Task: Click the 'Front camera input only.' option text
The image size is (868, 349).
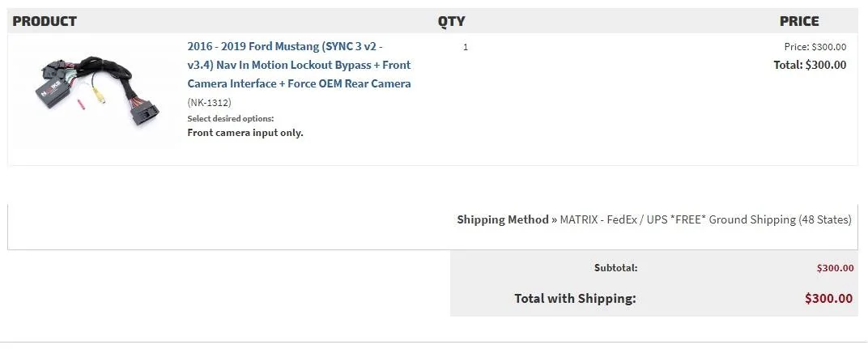Action: [x=245, y=133]
